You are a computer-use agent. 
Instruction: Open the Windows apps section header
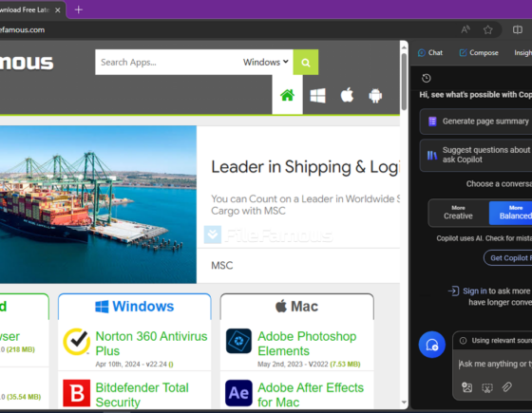[x=135, y=307]
